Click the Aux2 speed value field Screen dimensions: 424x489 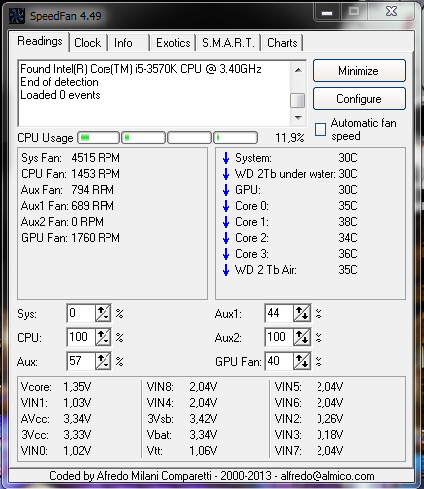[x=279, y=337]
